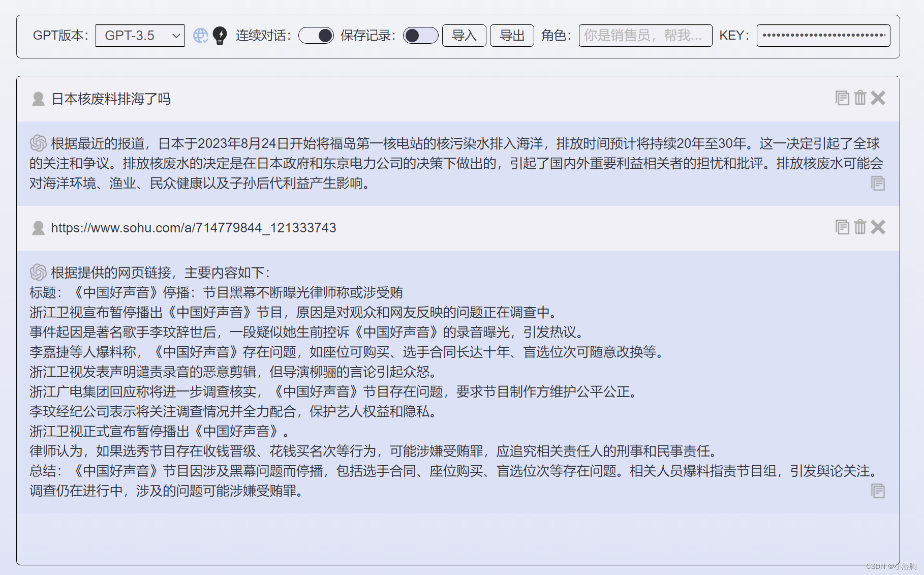Click the sohu.com article URL text

click(194, 228)
